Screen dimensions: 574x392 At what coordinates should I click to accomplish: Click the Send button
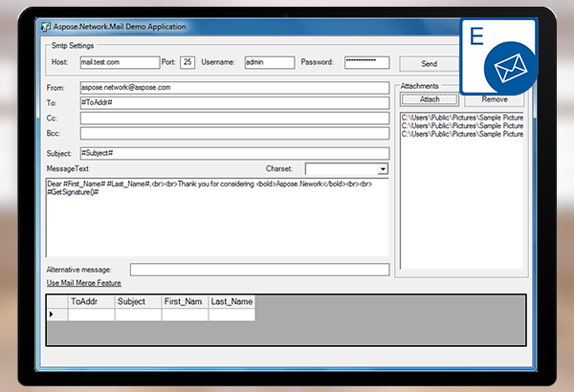pyautogui.click(x=429, y=64)
